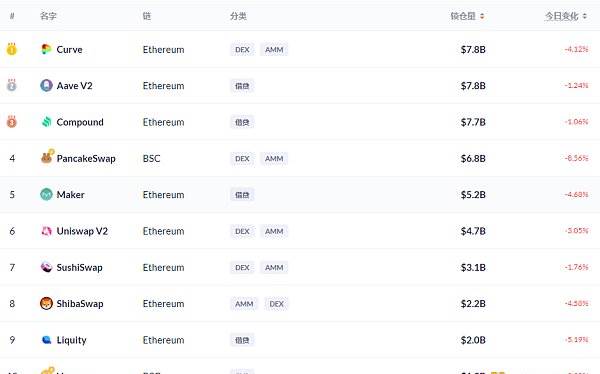Viewport: 600px width, 374px height.
Task: Sort by the 今日变化 column arrows
Action: coord(585,16)
